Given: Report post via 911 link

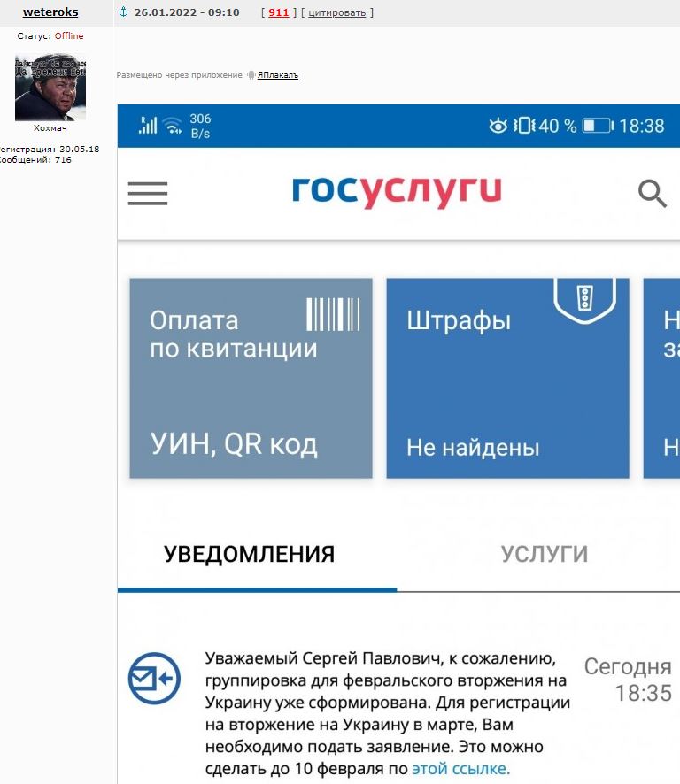Looking at the screenshot, I should 279,12.
